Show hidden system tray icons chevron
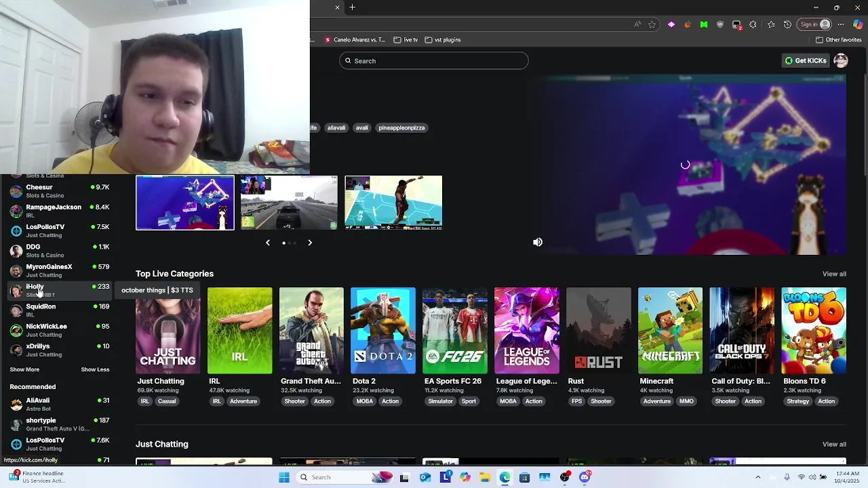868x488 pixels. coord(758,477)
